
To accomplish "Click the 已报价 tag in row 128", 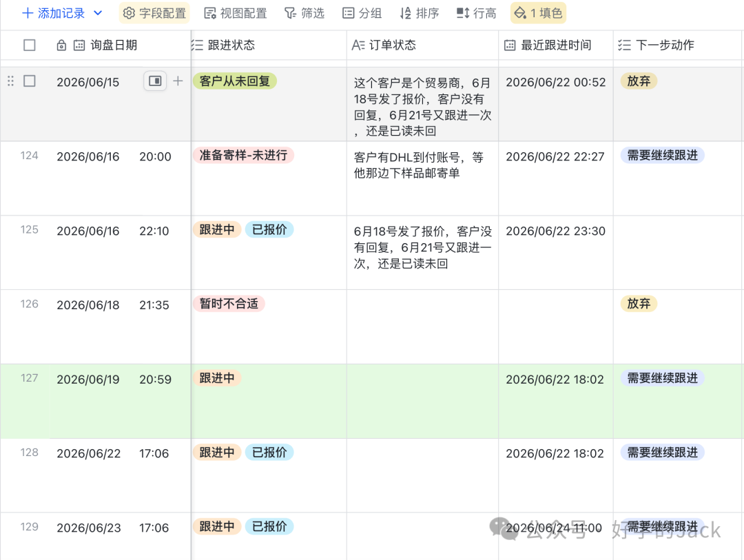I will [x=269, y=453].
